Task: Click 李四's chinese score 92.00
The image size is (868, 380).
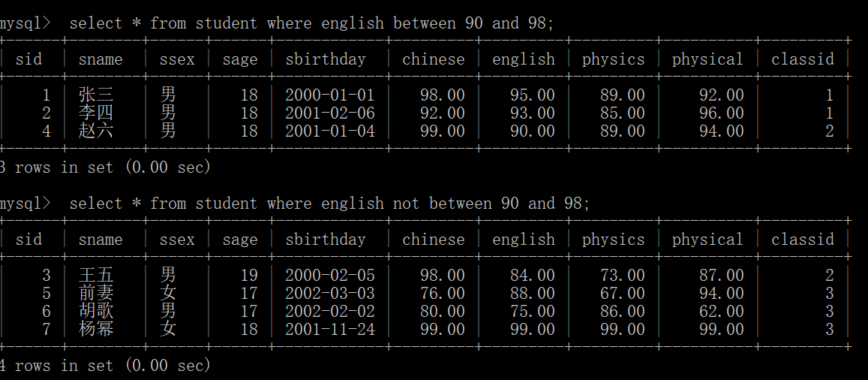Action: 443,113
